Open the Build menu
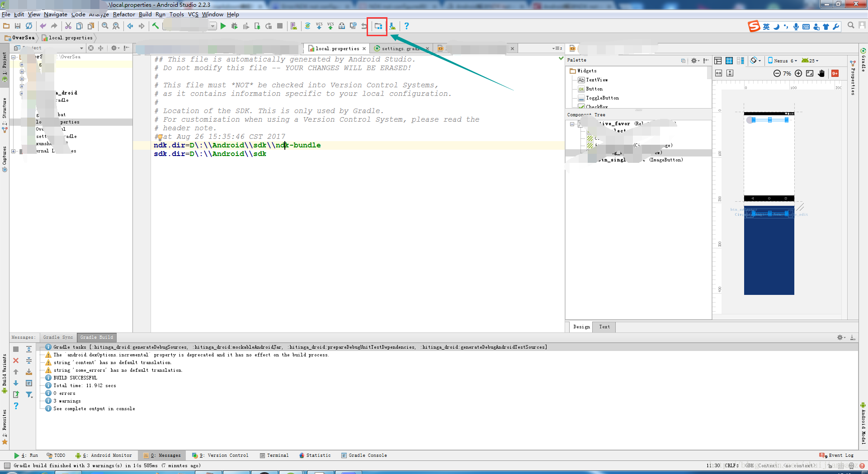This screenshot has width=868, height=474. tap(145, 14)
